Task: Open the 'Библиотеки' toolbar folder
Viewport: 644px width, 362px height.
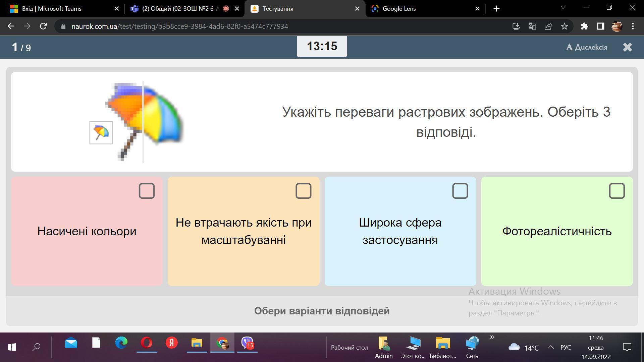Action: click(443, 348)
